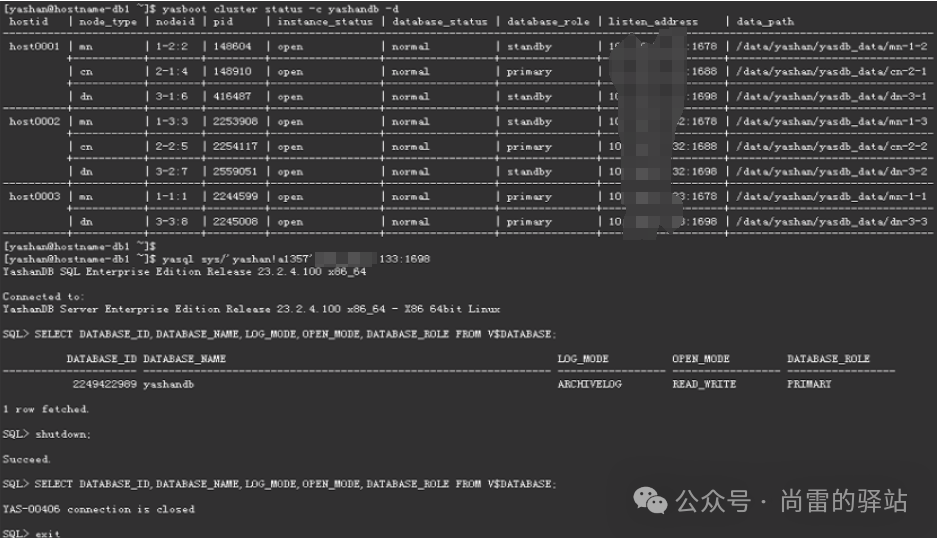Click the instance_status column header
The image size is (937, 538).
pyautogui.click(x=324, y=22)
